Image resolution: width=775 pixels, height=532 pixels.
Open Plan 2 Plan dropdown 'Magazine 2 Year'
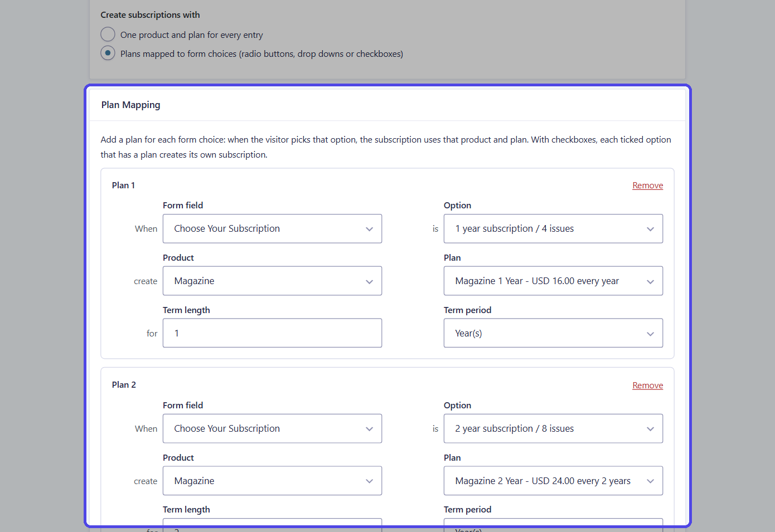coord(553,481)
